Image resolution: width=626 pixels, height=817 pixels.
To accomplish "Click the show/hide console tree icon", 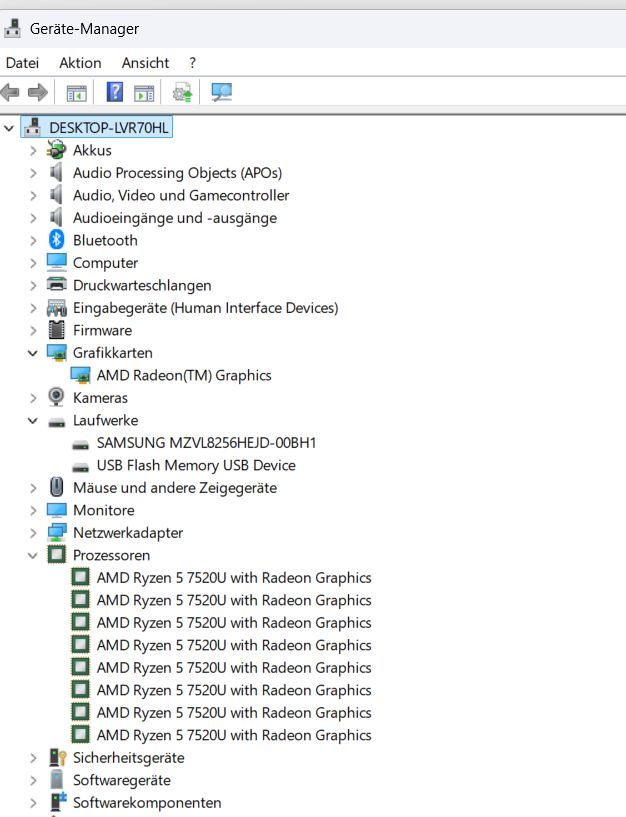I will (76, 93).
